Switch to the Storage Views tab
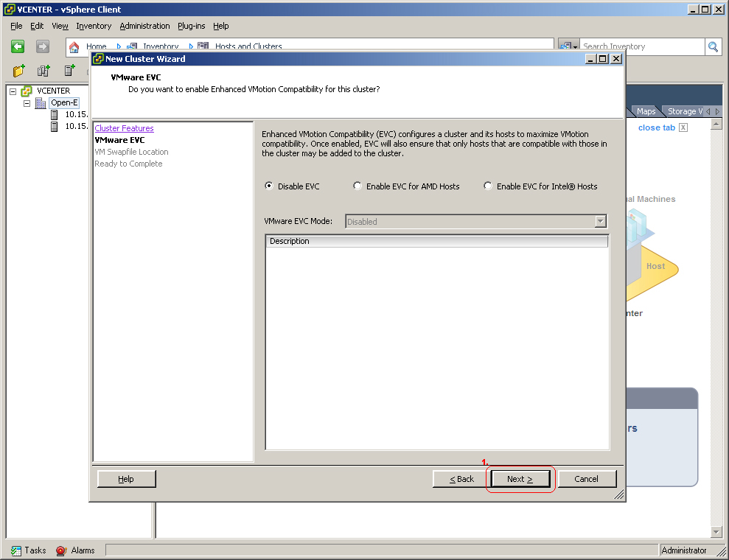729x560 pixels. click(x=684, y=111)
